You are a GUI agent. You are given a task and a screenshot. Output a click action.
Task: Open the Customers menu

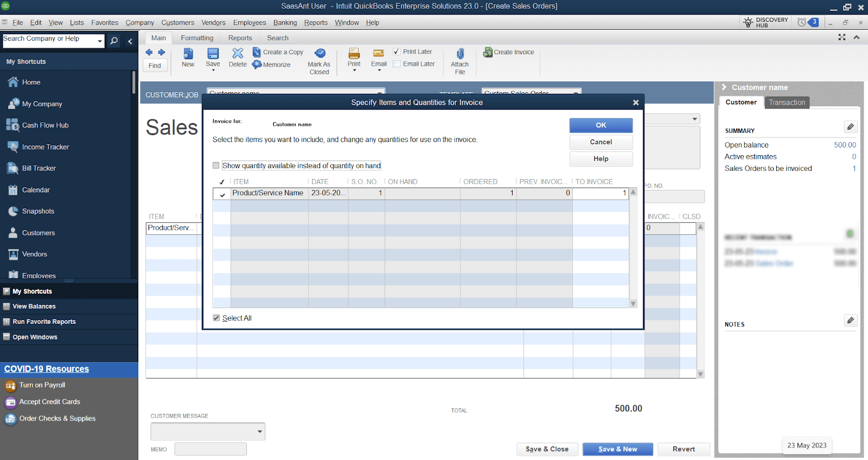[x=177, y=23]
